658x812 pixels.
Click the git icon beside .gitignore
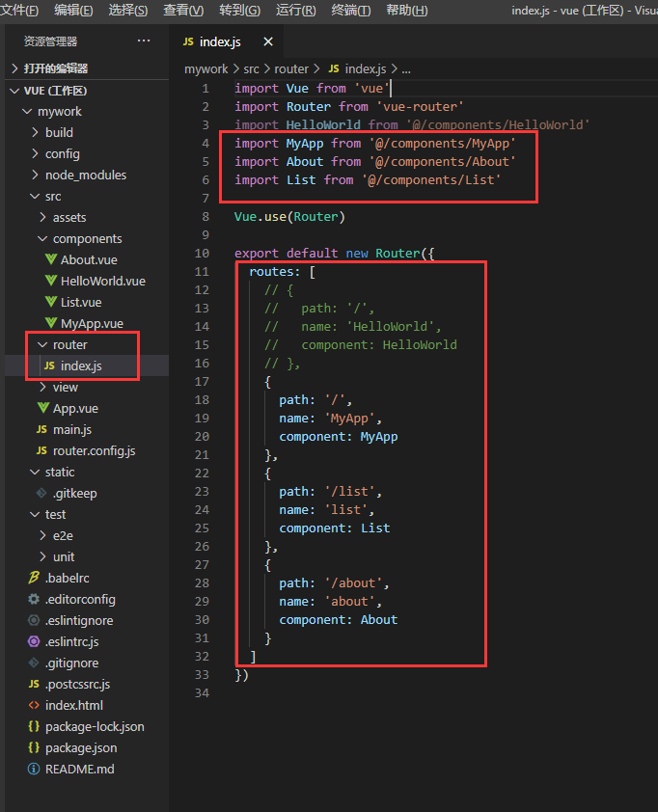[34, 663]
